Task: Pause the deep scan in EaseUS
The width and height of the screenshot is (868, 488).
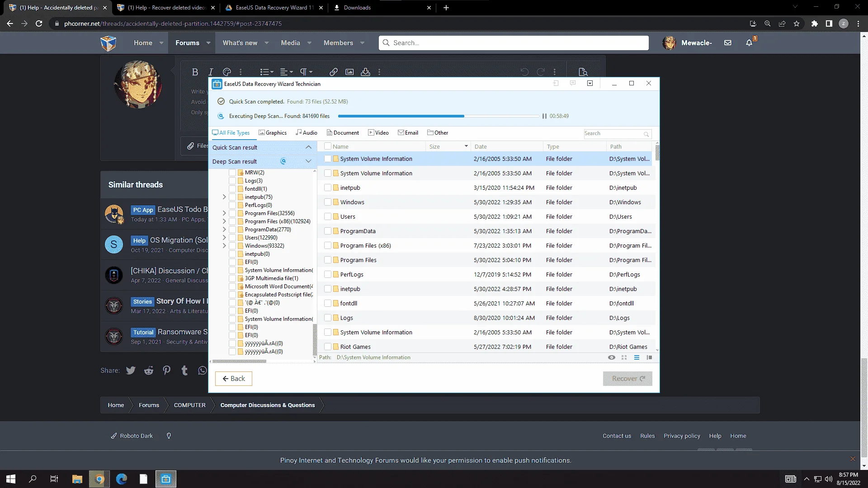Action: click(544, 116)
